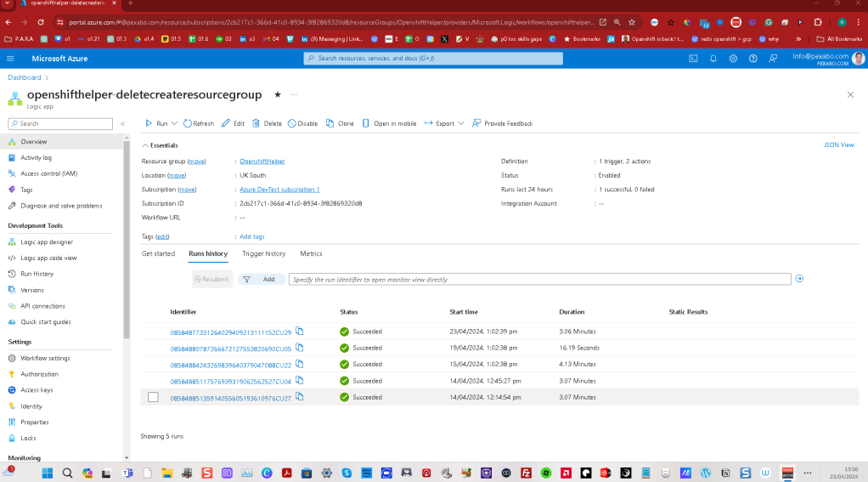Open portal settings gear

(733, 58)
